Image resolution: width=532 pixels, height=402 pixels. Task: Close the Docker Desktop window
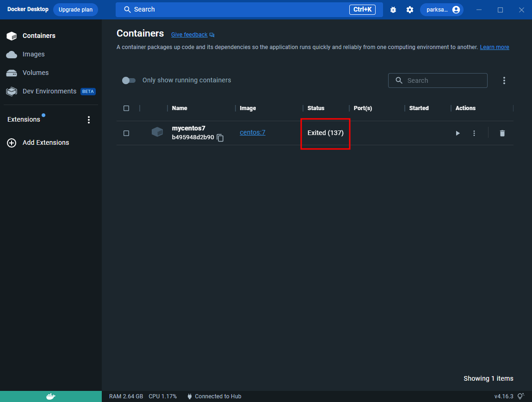pyautogui.click(x=521, y=10)
